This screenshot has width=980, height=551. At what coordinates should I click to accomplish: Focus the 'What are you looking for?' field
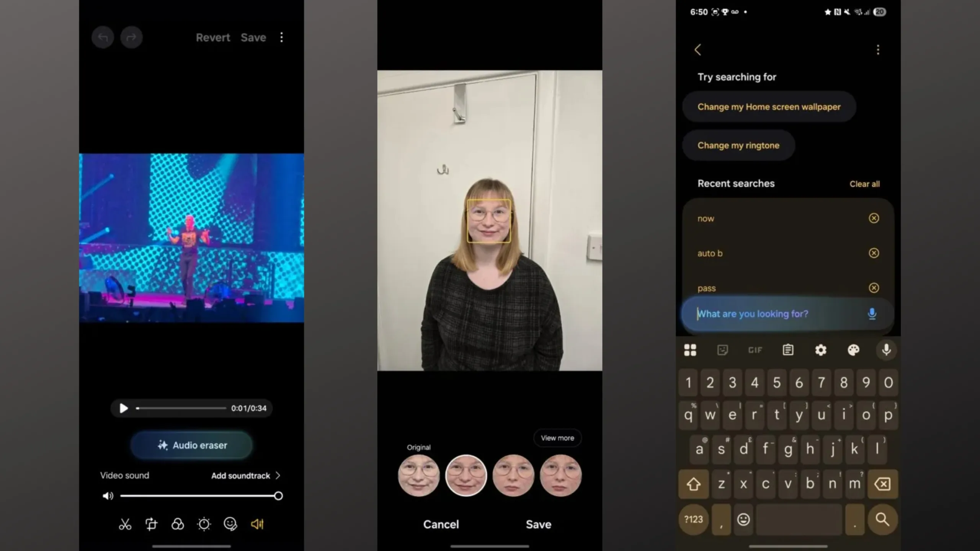click(x=787, y=314)
